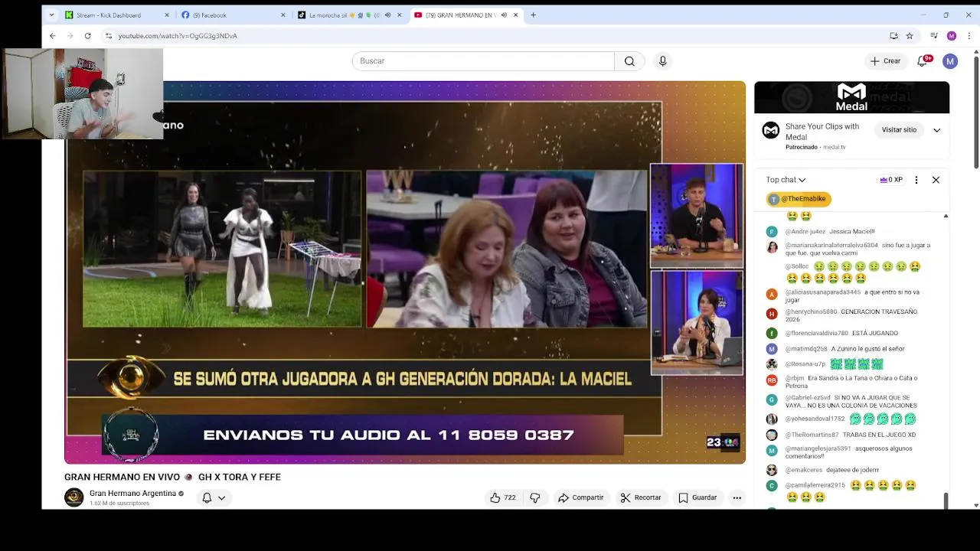980x551 pixels.
Task: Click the Medal logo in the ad
Action: 851,97
